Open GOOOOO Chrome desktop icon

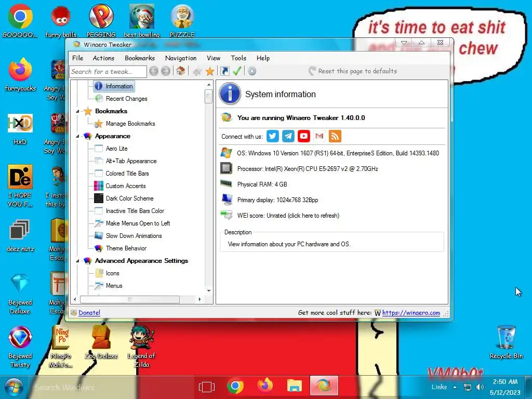pyautogui.click(x=20, y=20)
